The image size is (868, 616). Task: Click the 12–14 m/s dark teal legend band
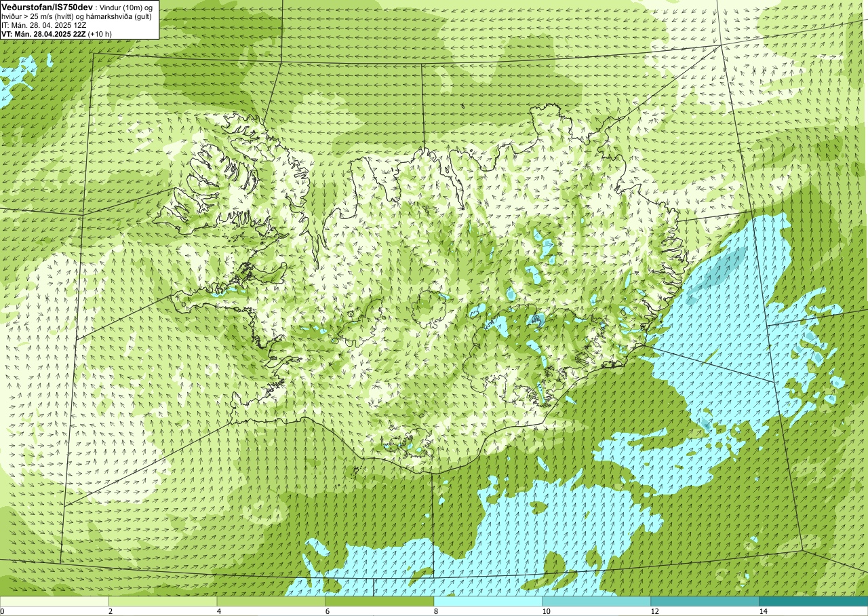[705, 601]
